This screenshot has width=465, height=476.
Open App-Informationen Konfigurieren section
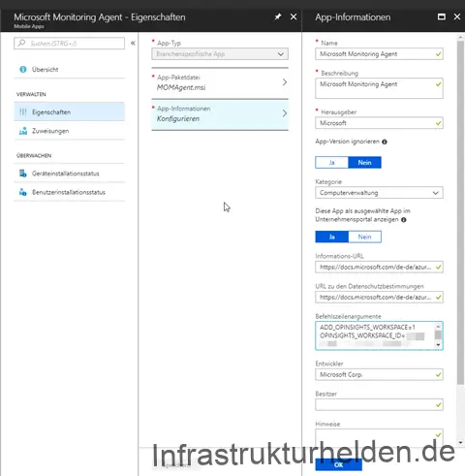[220, 114]
